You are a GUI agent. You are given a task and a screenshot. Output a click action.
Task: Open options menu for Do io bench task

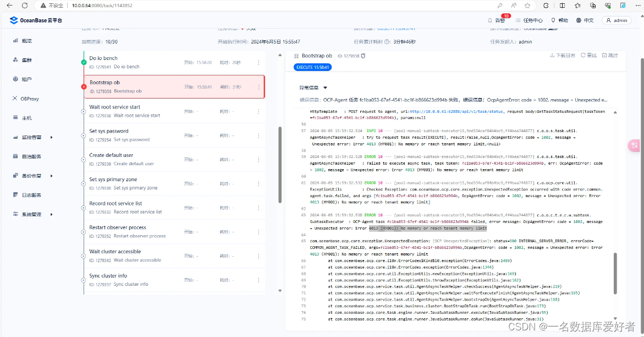pyautogui.click(x=258, y=62)
